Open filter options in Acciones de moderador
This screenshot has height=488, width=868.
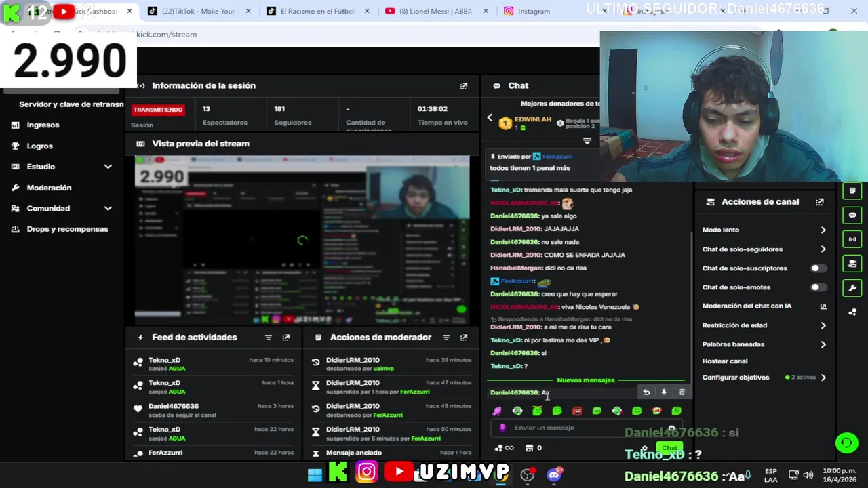tap(446, 338)
